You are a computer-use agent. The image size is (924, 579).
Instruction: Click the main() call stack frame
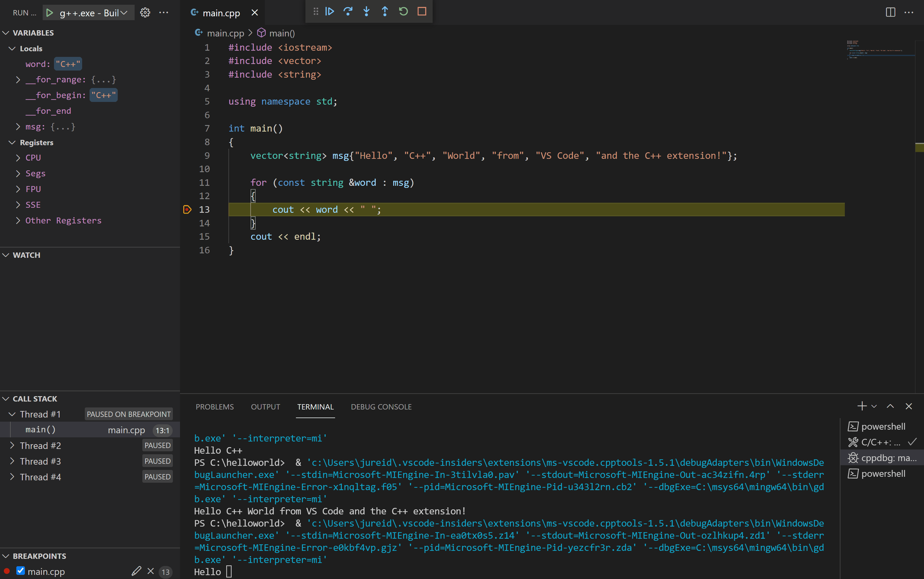point(41,430)
